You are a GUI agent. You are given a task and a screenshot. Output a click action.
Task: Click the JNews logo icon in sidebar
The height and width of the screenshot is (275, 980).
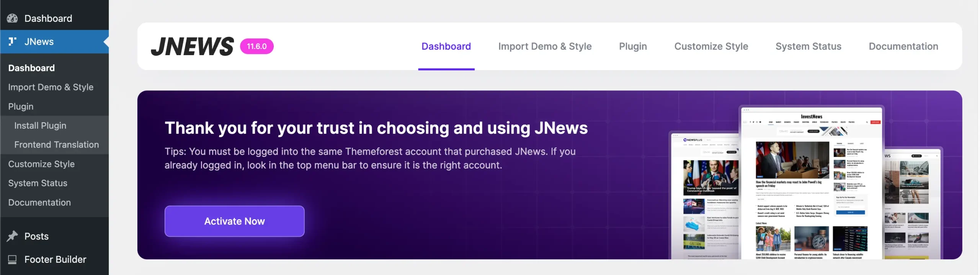[x=12, y=41]
